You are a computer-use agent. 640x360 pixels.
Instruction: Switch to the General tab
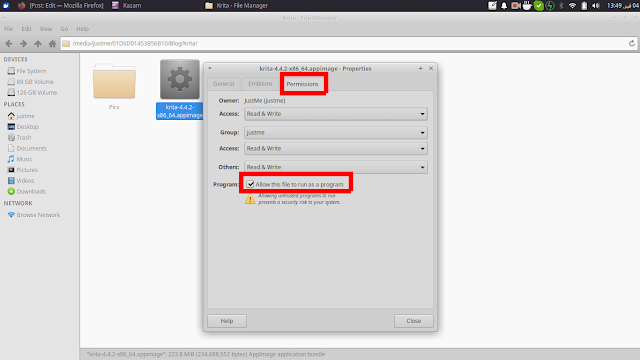[x=224, y=84]
